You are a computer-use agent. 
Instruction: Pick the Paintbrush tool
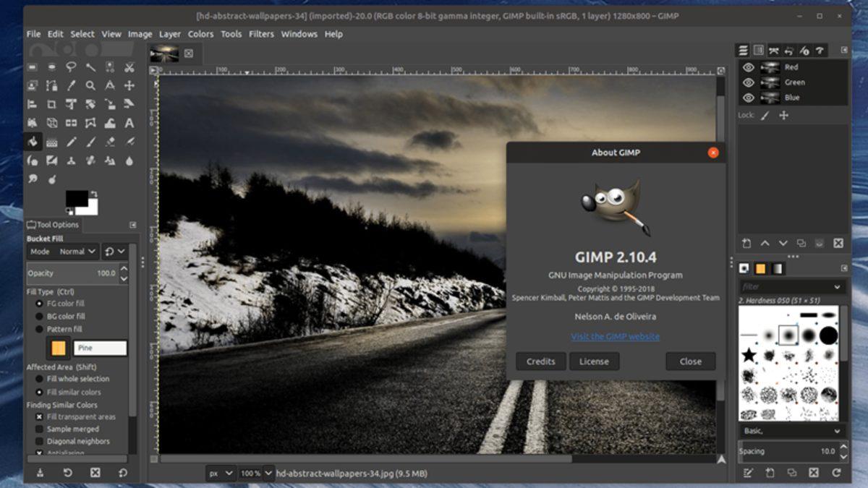(x=92, y=142)
